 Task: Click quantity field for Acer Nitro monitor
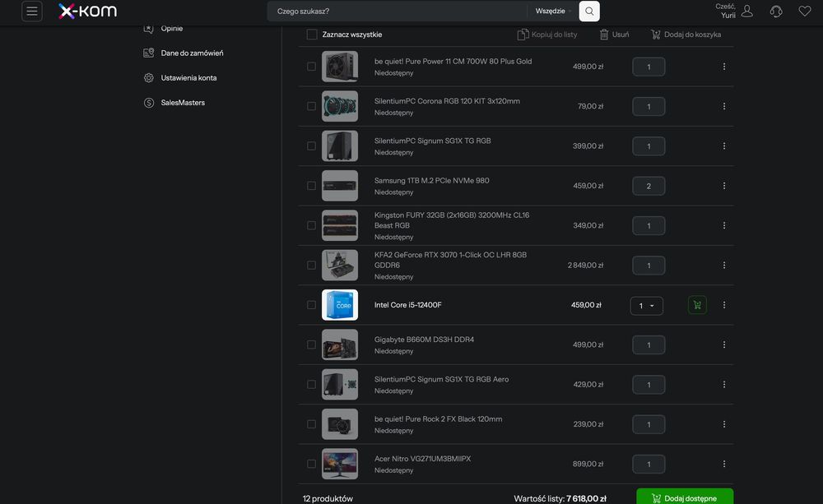(649, 465)
